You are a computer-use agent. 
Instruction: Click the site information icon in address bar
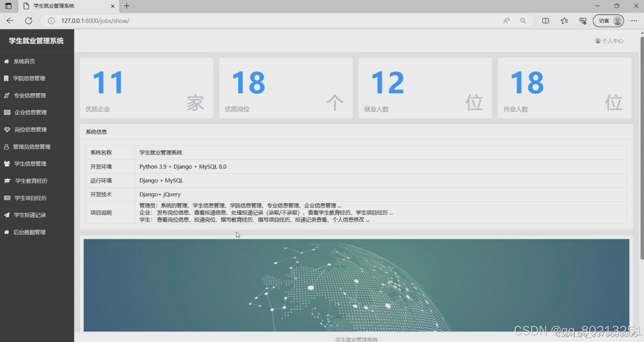click(x=51, y=21)
